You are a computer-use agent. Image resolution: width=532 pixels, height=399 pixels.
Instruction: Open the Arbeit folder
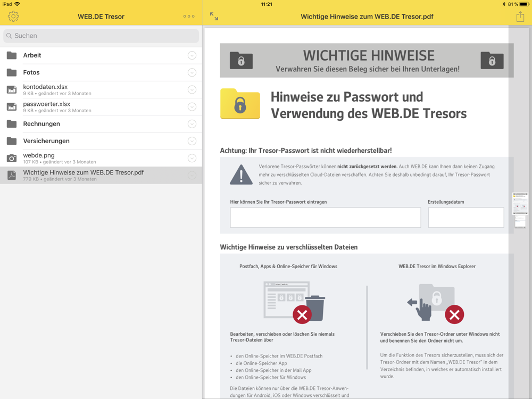click(101, 55)
